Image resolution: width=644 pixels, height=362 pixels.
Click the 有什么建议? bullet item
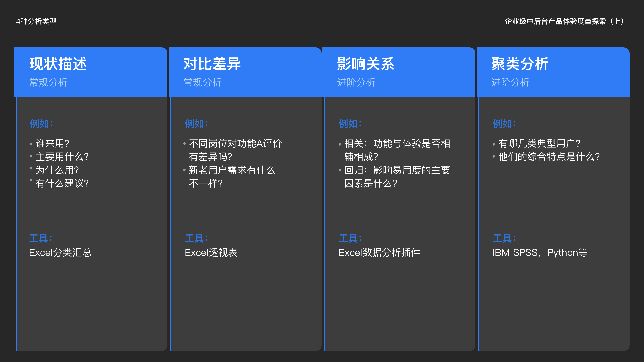pos(62,183)
